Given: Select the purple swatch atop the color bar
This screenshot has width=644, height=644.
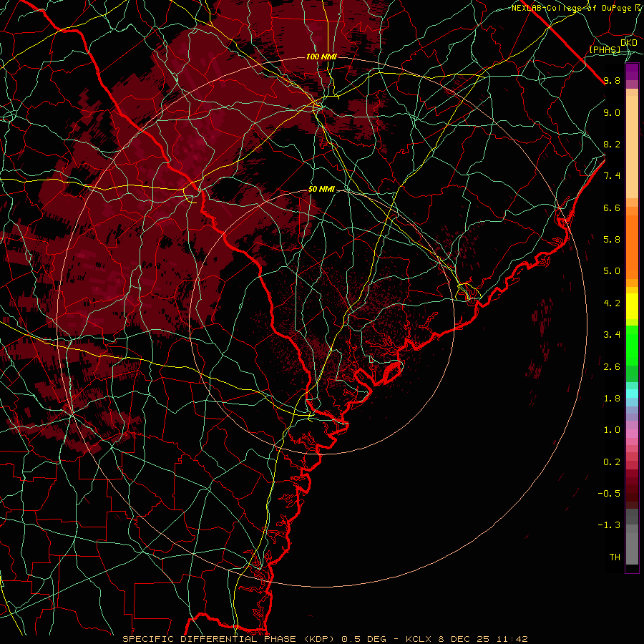Looking at the screenshot, I should (632, 72).
